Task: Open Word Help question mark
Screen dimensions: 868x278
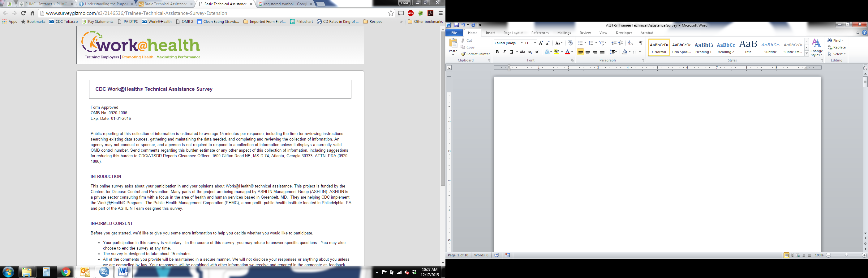Action: click(865, 33)
